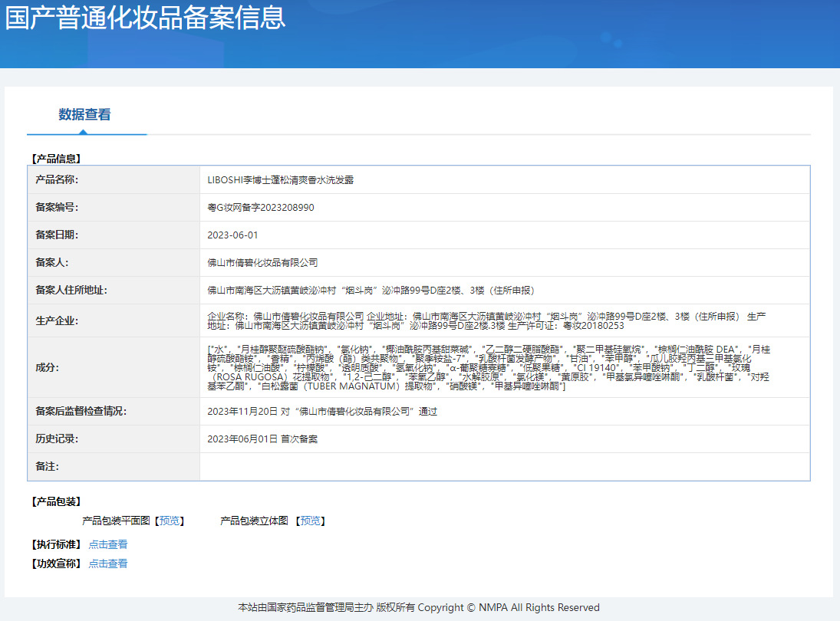Click the 备案后监督检查情况 label
The image size is (840, 621).
[x=81, y=411]
